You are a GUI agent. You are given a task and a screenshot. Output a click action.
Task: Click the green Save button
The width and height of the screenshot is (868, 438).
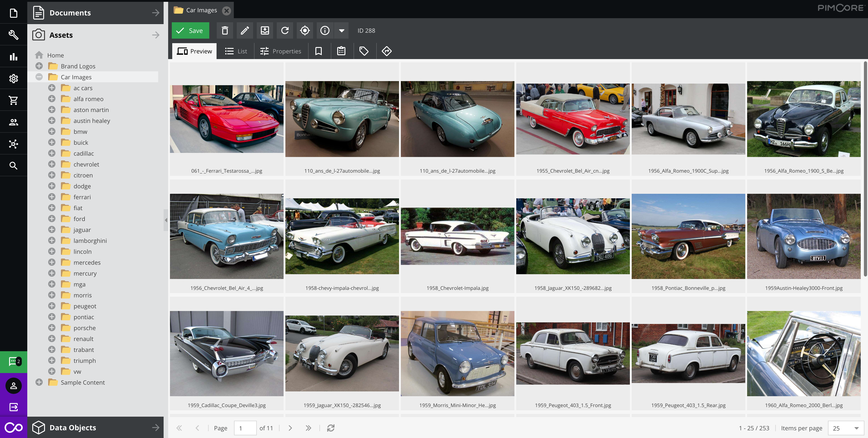[190, 31]
